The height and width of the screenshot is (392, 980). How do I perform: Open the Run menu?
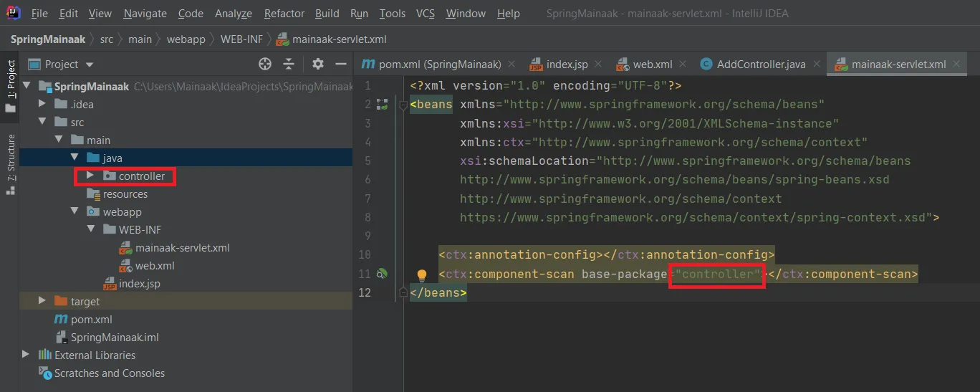coord(360,14)
